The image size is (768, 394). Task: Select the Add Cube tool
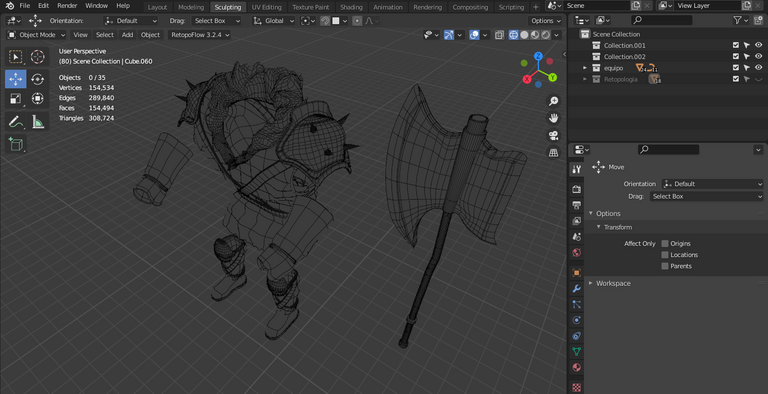pyautogui.click(x=16, y=144)
